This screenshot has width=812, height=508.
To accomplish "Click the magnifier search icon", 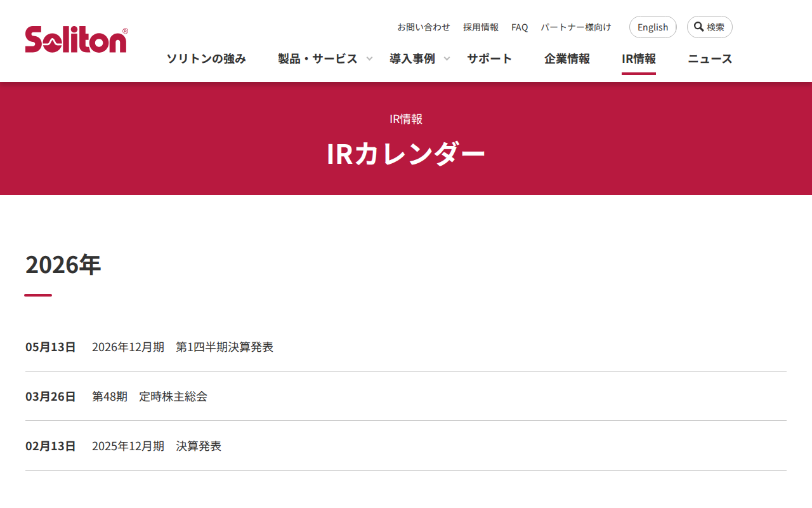I will [698, 27].
